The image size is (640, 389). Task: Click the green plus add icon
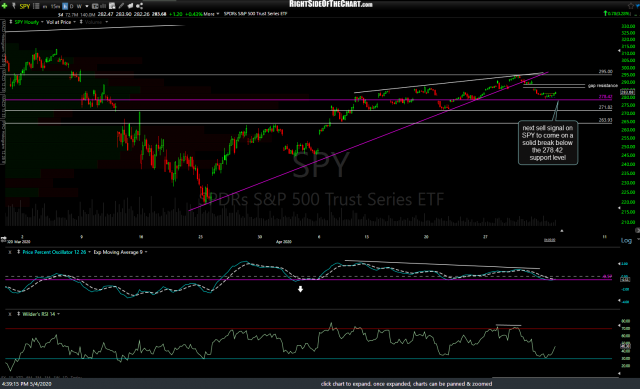tap(4, 6)
